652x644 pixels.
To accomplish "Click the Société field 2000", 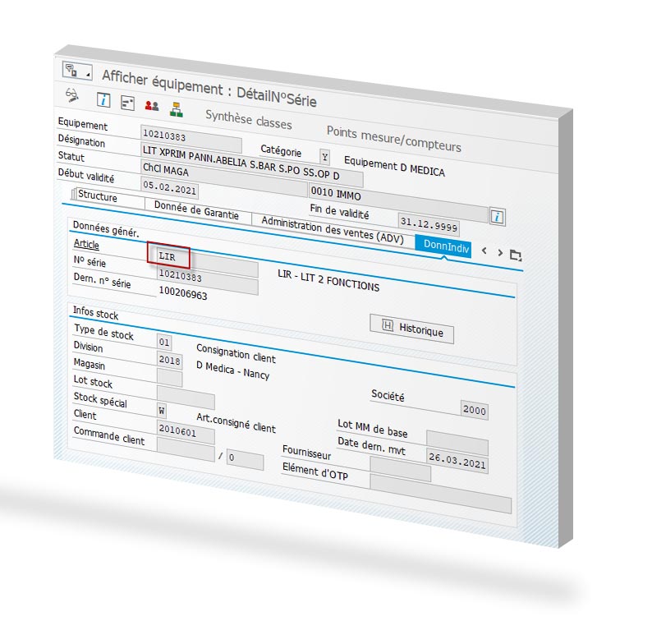I will (475, 410).
